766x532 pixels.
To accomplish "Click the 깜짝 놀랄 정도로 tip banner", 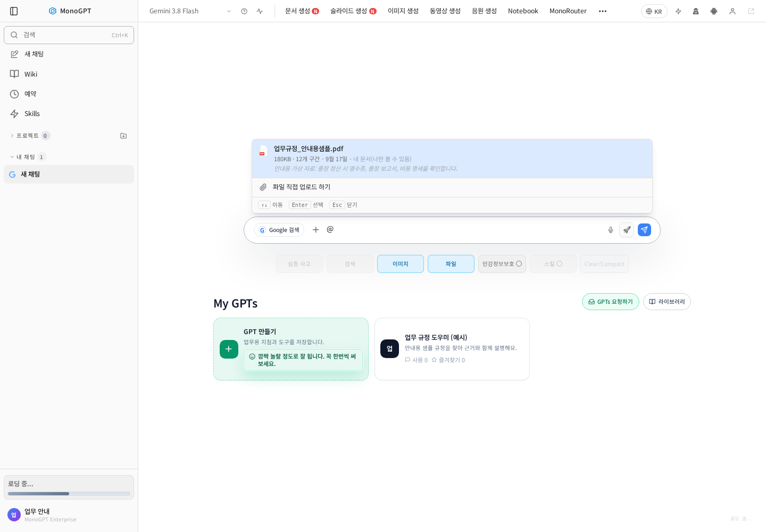I will 303,360.
